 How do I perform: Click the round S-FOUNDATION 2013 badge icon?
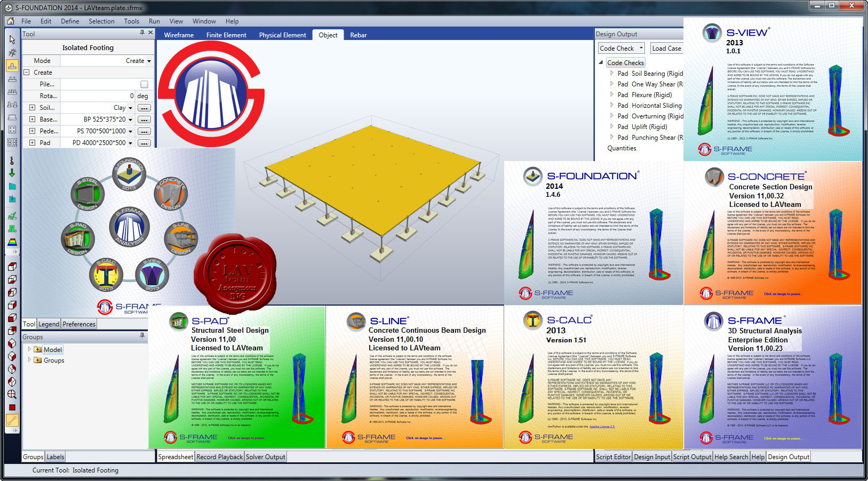tap(129, 174)
